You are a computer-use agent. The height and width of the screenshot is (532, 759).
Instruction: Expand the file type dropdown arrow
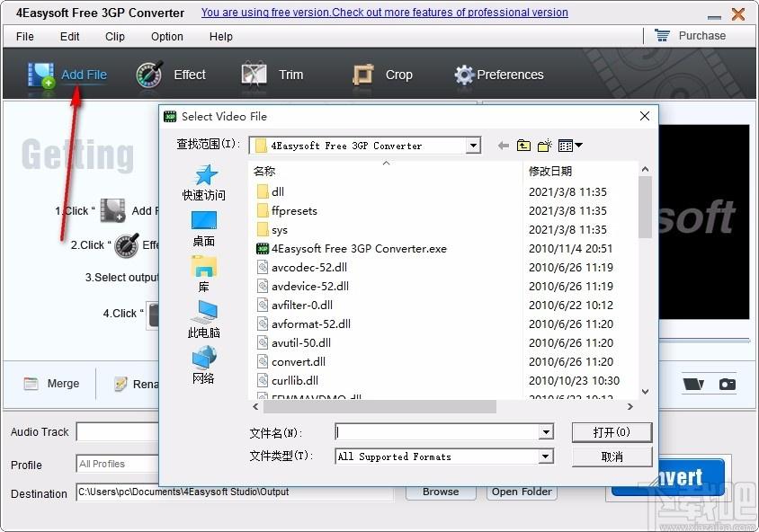[546, 457]
